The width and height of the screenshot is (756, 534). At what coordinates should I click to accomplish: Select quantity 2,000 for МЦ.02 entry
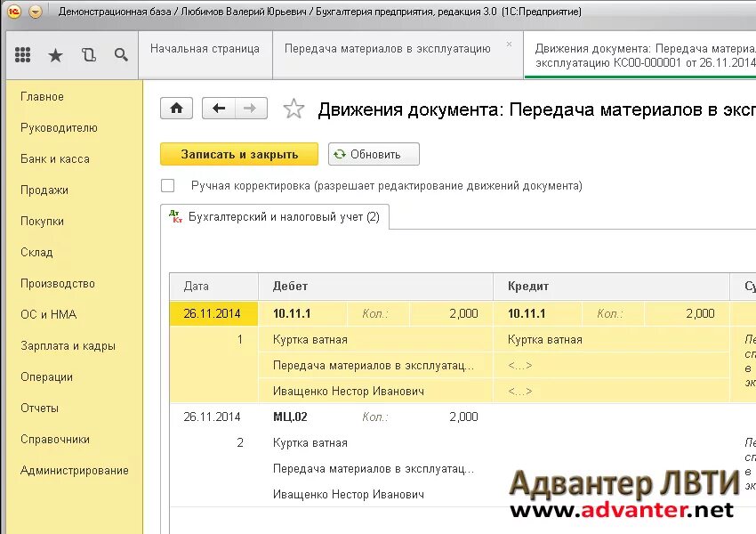pyautogui.click(x=451, y=417)
